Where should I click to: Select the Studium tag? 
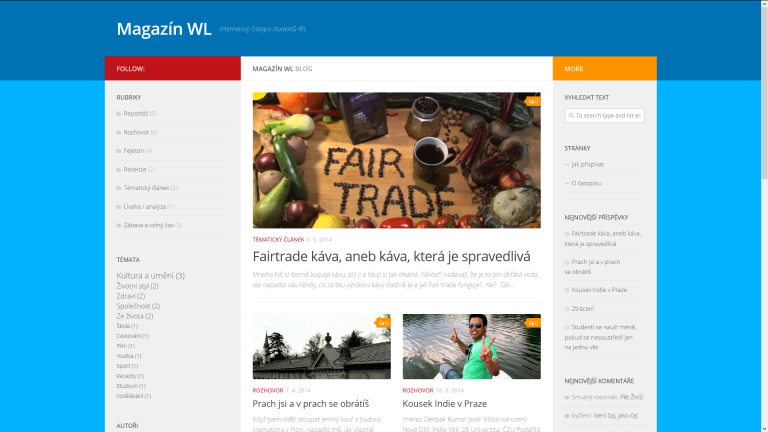pos(131,386)
